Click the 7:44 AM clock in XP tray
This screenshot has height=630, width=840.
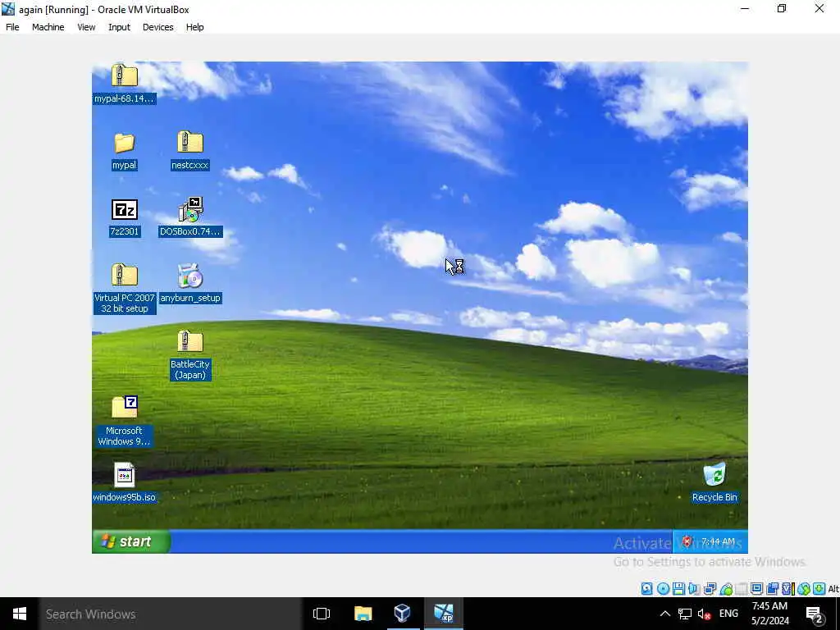718,541
